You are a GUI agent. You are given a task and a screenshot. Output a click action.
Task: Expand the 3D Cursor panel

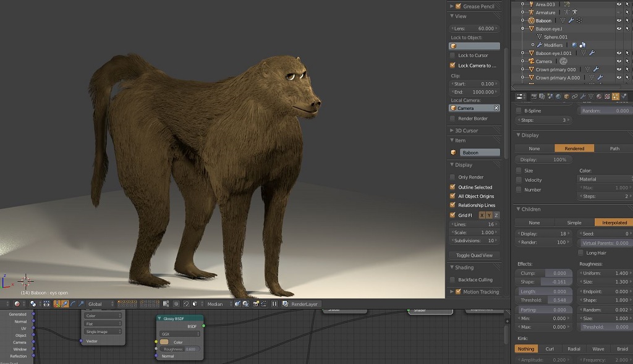452,130
